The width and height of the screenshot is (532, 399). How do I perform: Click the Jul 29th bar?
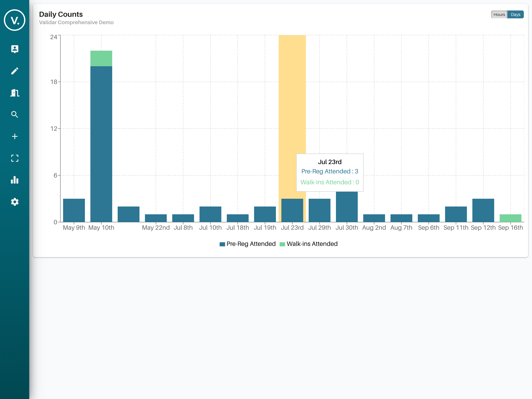[x=319, y=210]
